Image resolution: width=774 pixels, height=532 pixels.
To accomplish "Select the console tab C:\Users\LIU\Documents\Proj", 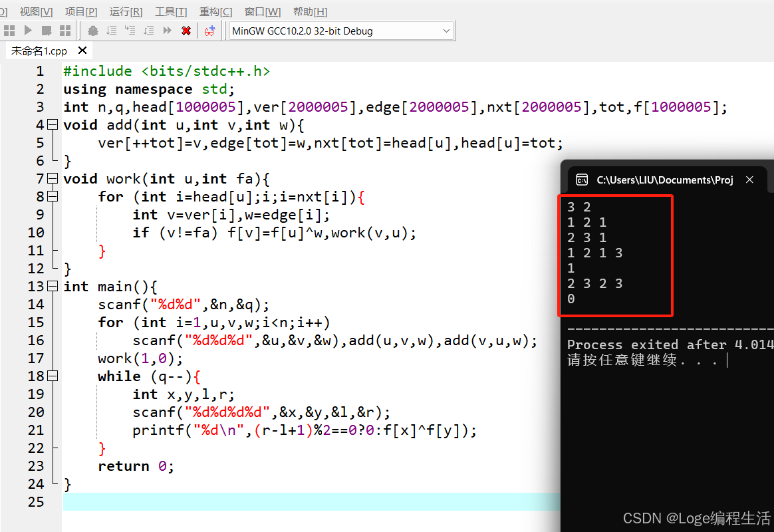I will 665,180.
